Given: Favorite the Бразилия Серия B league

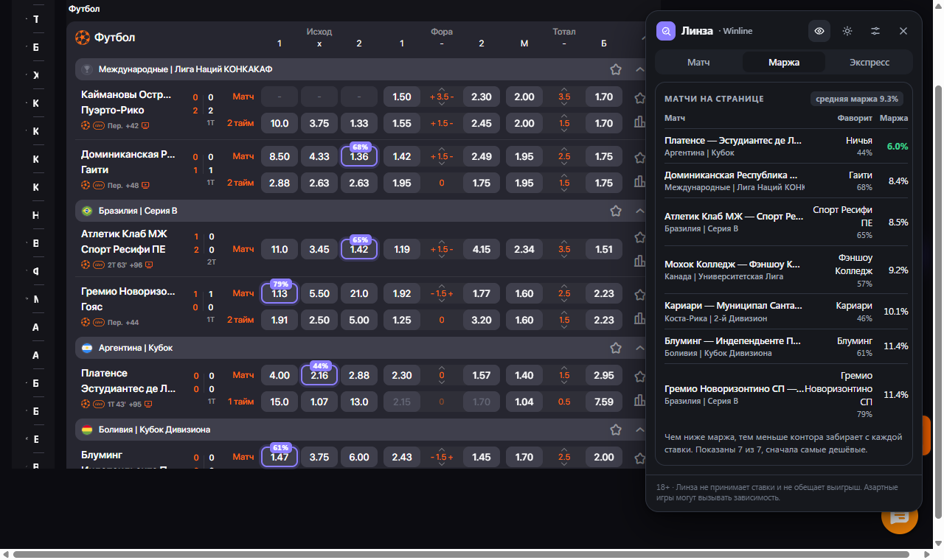Looking at the screenshot, I should tap(616, 211).
